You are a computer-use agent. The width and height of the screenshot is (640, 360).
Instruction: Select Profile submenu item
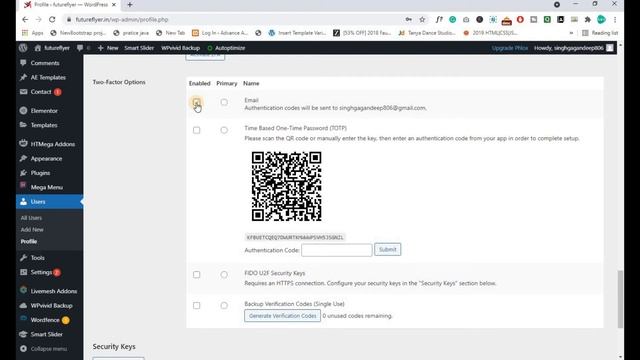(29, 241)
